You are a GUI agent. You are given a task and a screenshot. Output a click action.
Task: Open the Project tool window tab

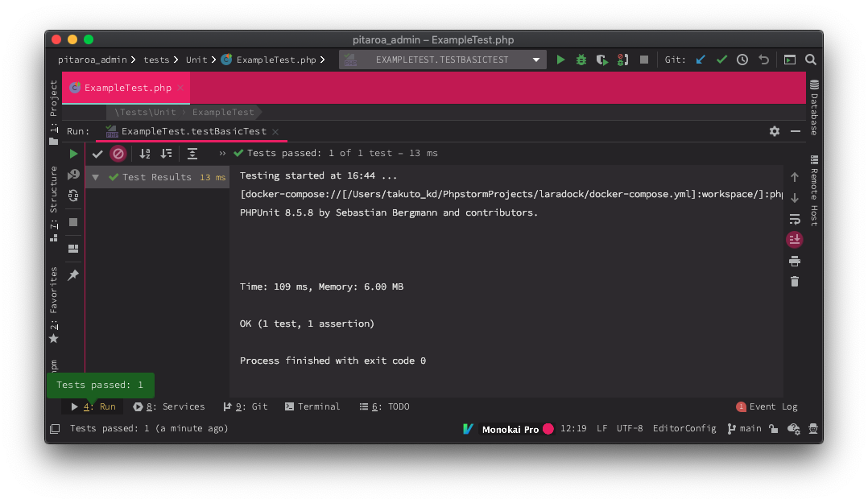pyautogui.click(x=54, y=113)
